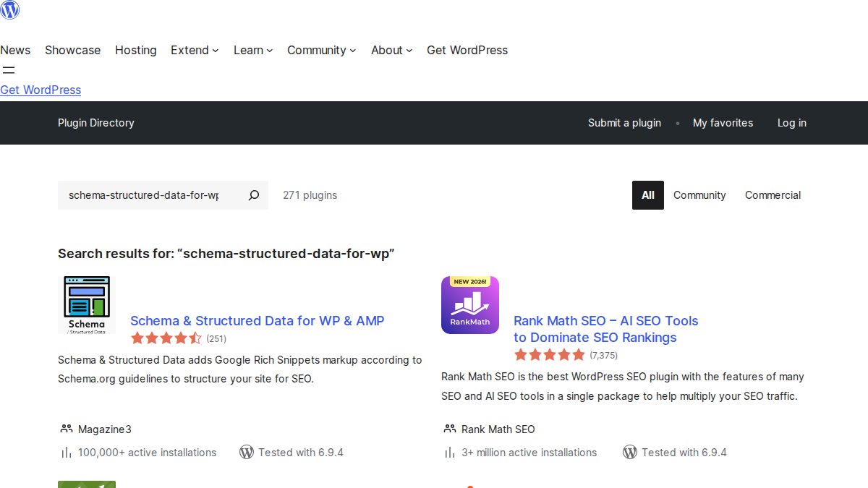Viewport: 868px width, 488px height.
Task: Click inside the plugin search field
Action: [145, 195]
